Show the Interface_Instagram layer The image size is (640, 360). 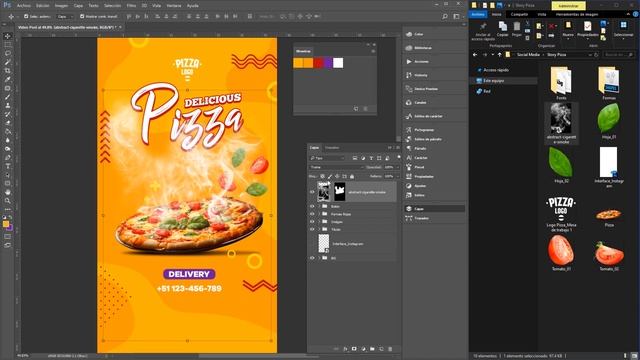[312, 244]
